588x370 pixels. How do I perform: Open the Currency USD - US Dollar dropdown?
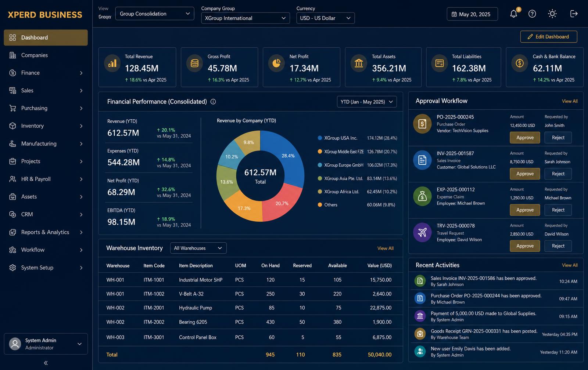(325, 18)
